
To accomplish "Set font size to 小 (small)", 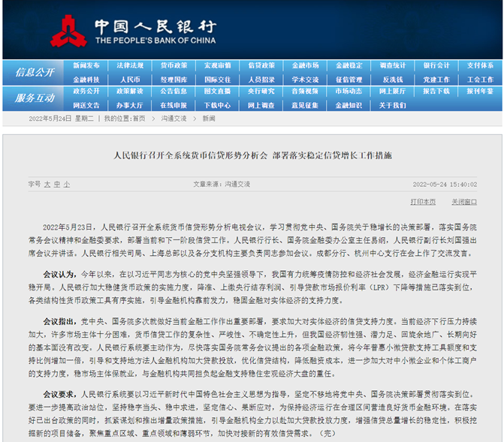I will [66, 183].
